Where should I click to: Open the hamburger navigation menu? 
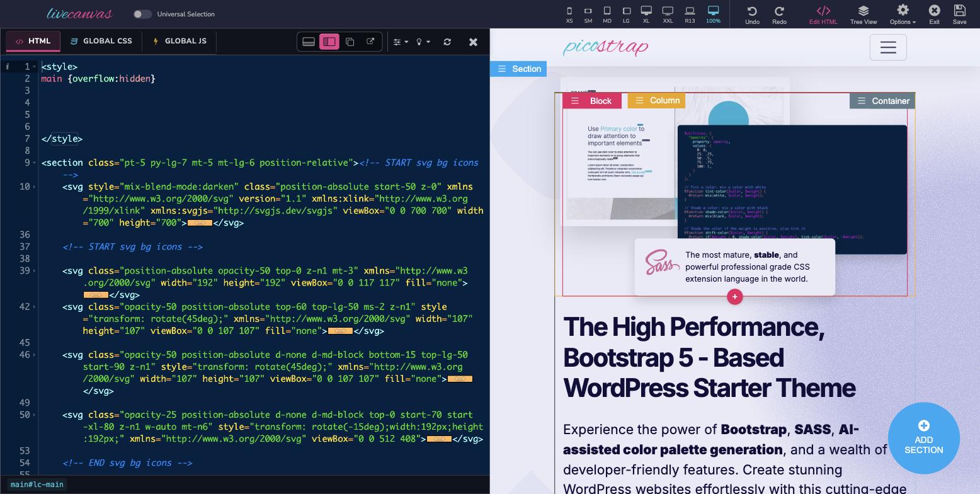point(888,47)
